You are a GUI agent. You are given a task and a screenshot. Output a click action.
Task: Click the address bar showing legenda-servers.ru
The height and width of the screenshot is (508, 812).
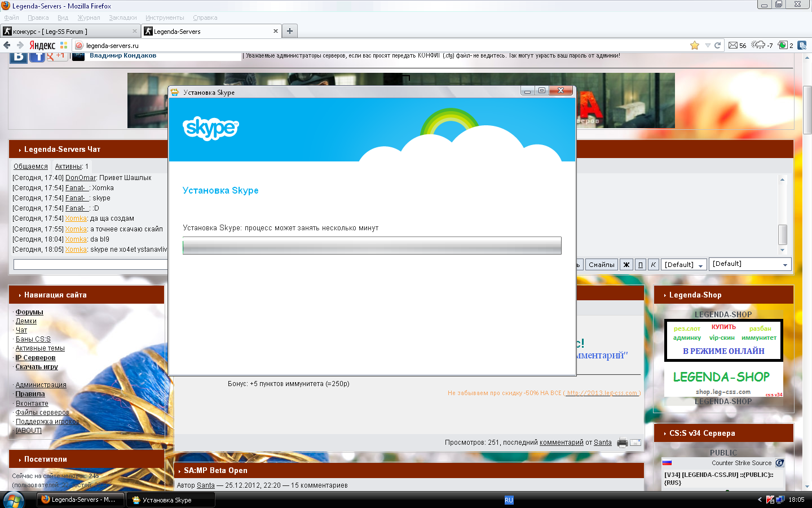[x=386, y=45]
